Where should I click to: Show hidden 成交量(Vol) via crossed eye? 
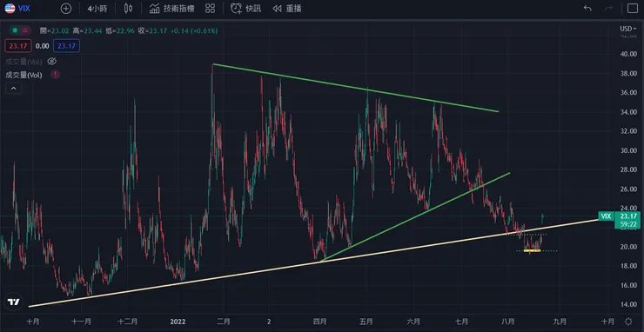[x=51, y=62]
